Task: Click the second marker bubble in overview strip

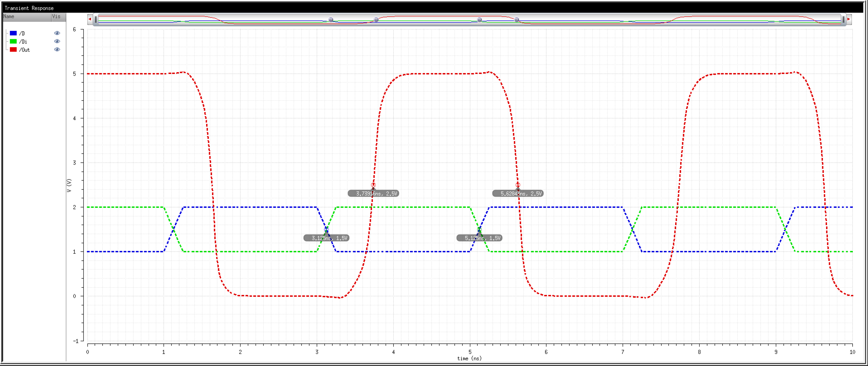Action: pos(376,19)
